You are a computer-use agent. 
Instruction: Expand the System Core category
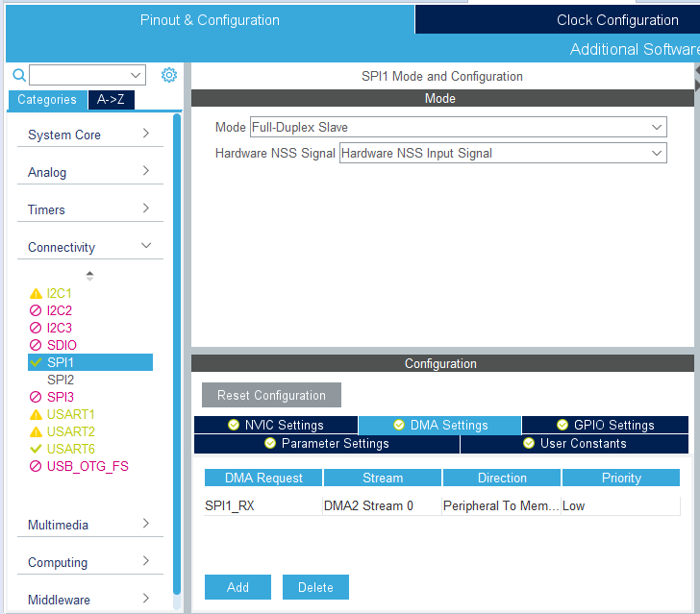point(89,135)
